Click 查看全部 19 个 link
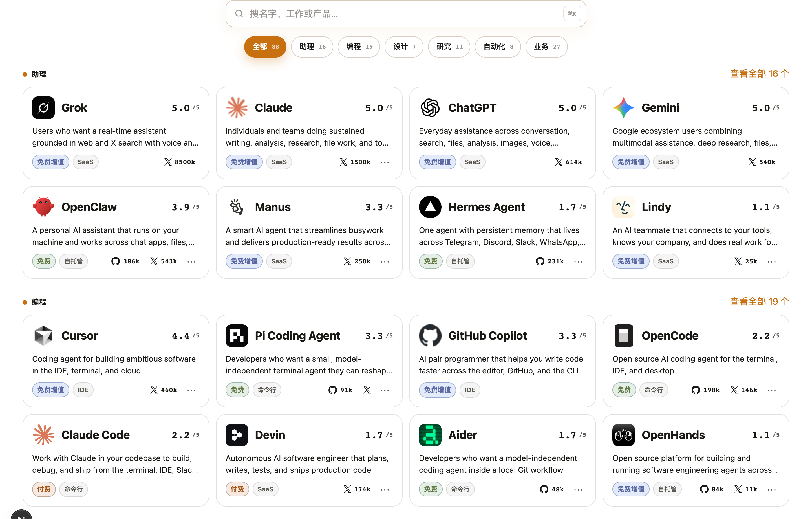 click(x=759, y=301)
